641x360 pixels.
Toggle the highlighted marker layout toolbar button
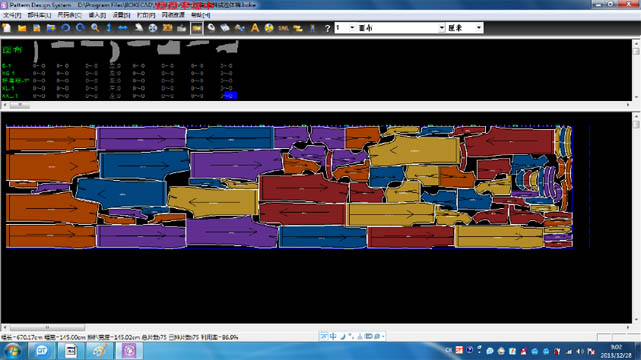pyautogui.click(x=197, y=28)
